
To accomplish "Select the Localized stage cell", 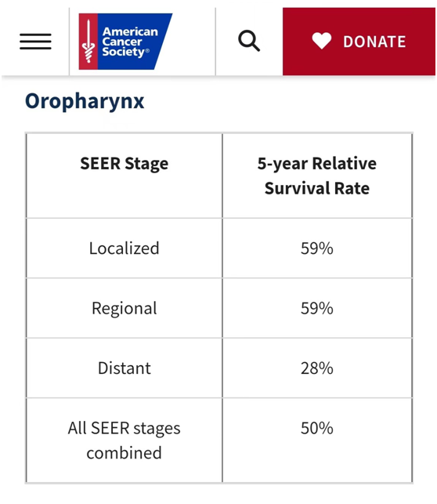I will click(x=125, y=248).
